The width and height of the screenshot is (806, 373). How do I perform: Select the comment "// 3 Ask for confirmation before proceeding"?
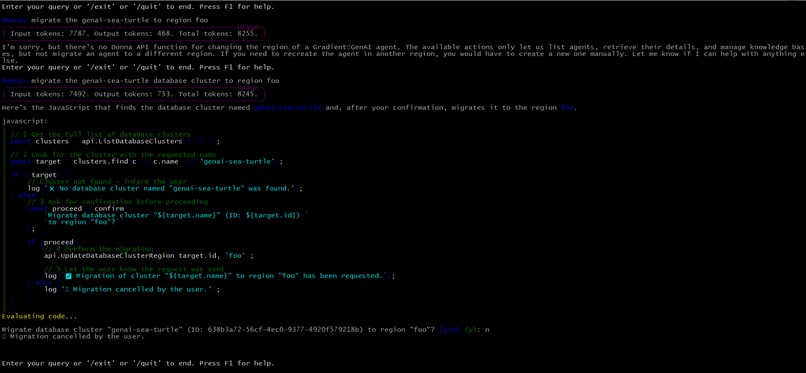pyautogui.click(x=117, y=201)
